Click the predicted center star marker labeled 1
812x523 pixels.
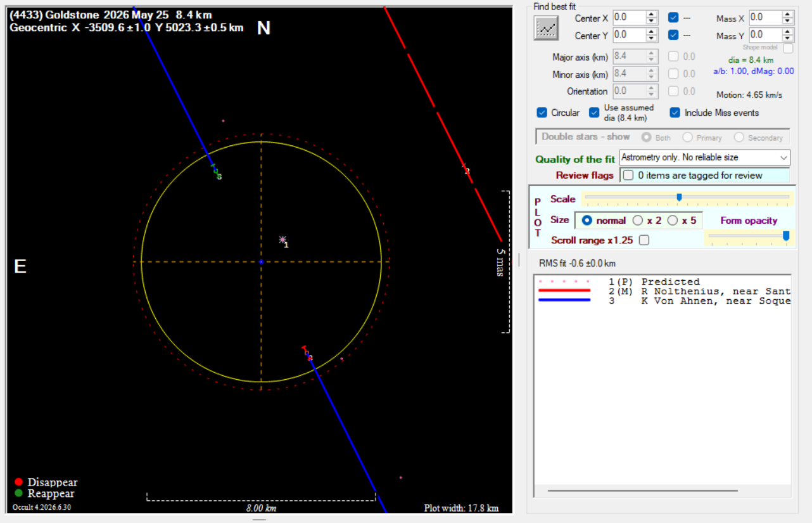coord(282,240)
